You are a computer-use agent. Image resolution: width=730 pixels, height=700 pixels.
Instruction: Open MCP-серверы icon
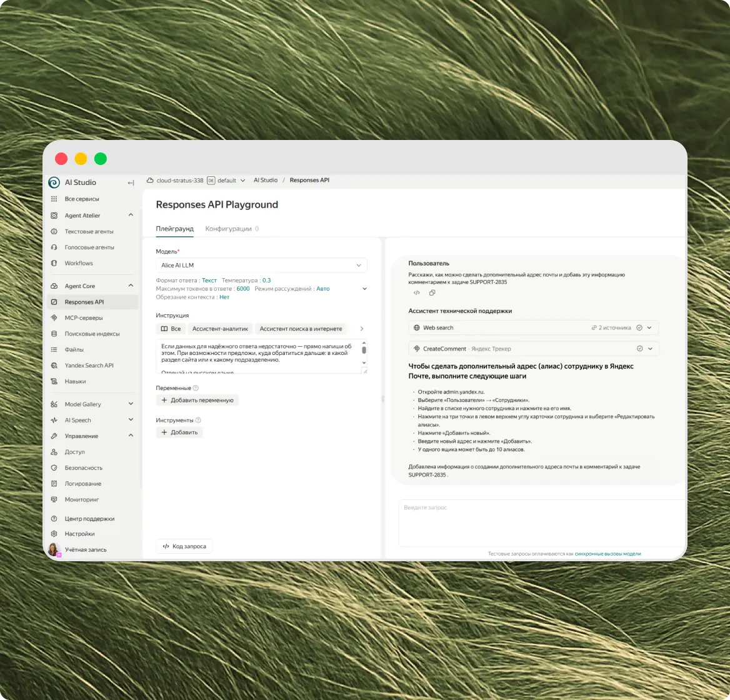click(54, 318)
